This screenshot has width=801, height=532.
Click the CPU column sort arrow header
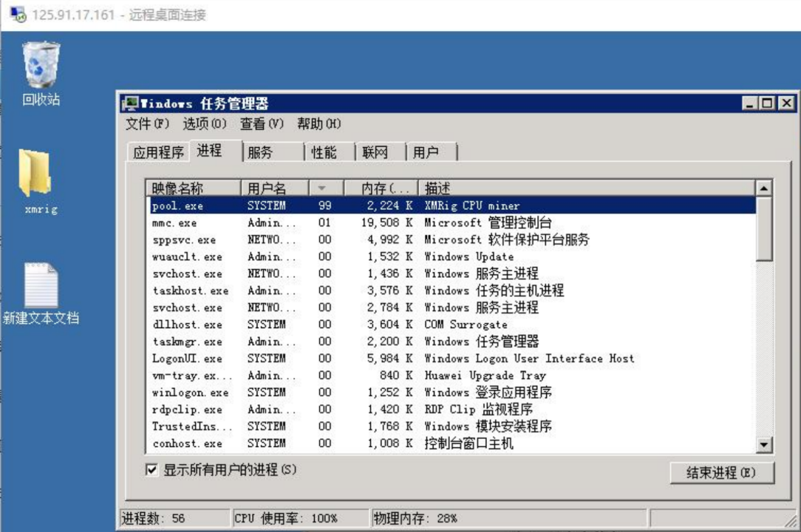(327, 188)
